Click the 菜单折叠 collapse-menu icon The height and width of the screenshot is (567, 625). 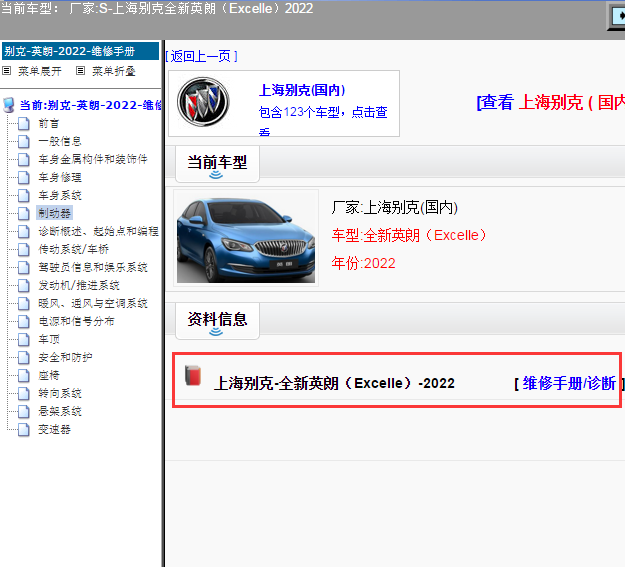(x=81, y=71)
